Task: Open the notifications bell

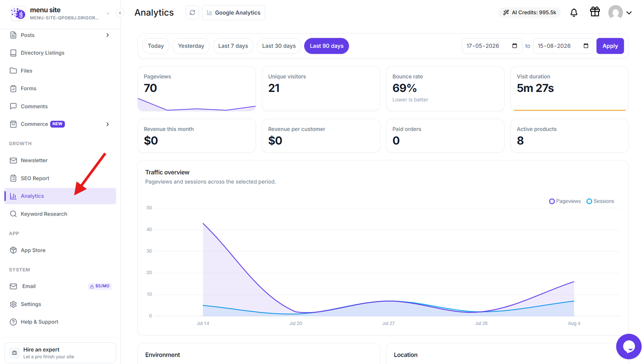Action: (x=574, y=13)
